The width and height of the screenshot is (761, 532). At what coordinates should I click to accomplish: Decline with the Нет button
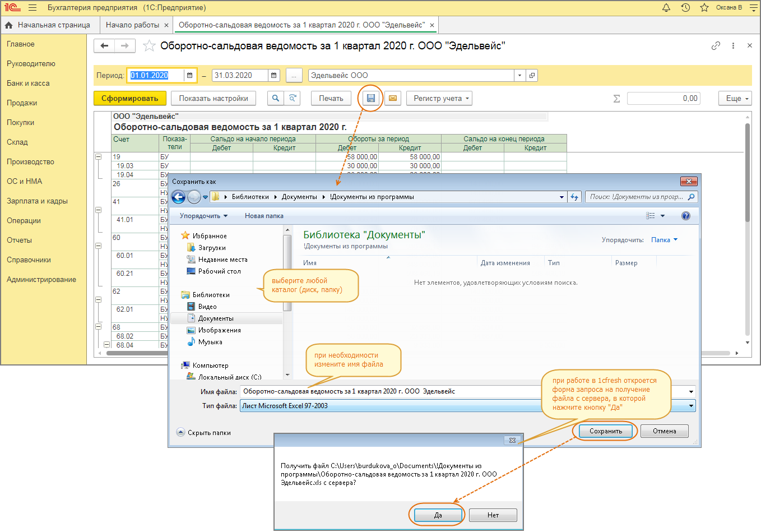[493, 515]
